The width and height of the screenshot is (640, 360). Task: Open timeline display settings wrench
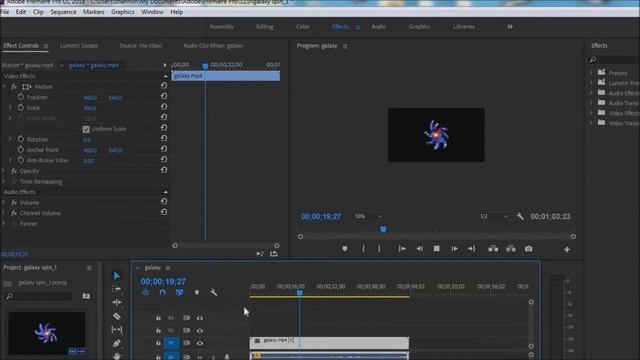[x=213, y=293]
